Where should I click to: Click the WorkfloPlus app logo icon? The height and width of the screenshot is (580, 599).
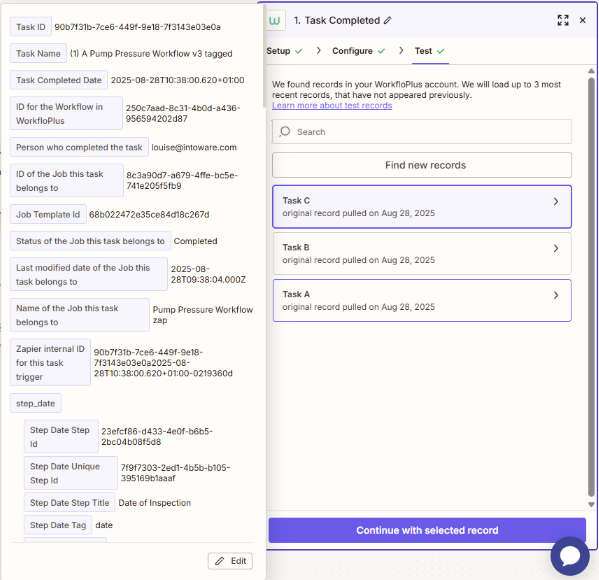point(275,21)
